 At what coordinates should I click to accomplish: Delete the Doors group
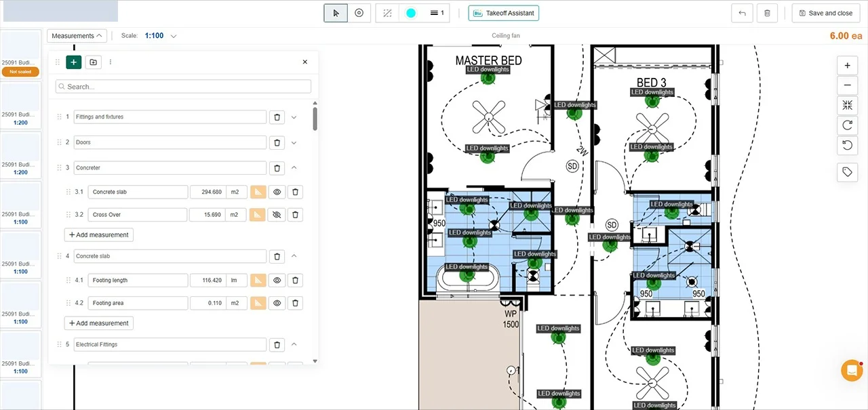(x=277, y=143)
